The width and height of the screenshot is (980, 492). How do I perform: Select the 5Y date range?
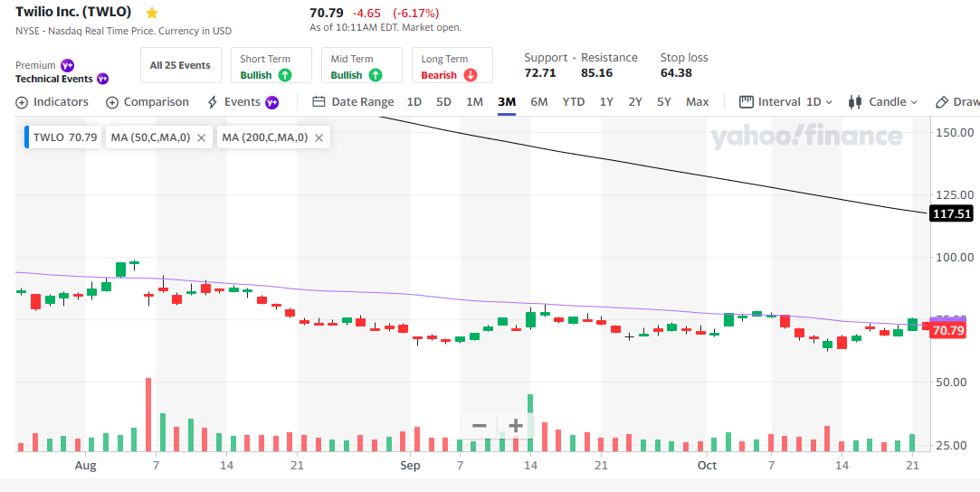(664, 102)
